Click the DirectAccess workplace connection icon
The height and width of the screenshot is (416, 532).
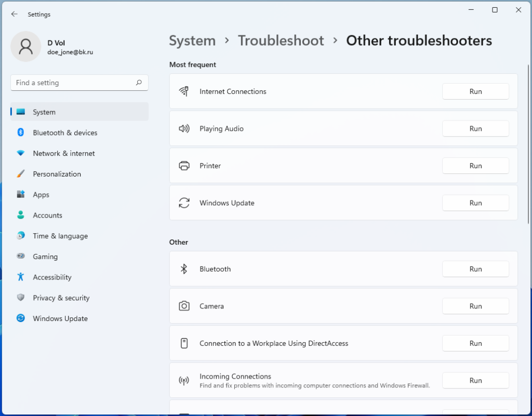point(184,343)
